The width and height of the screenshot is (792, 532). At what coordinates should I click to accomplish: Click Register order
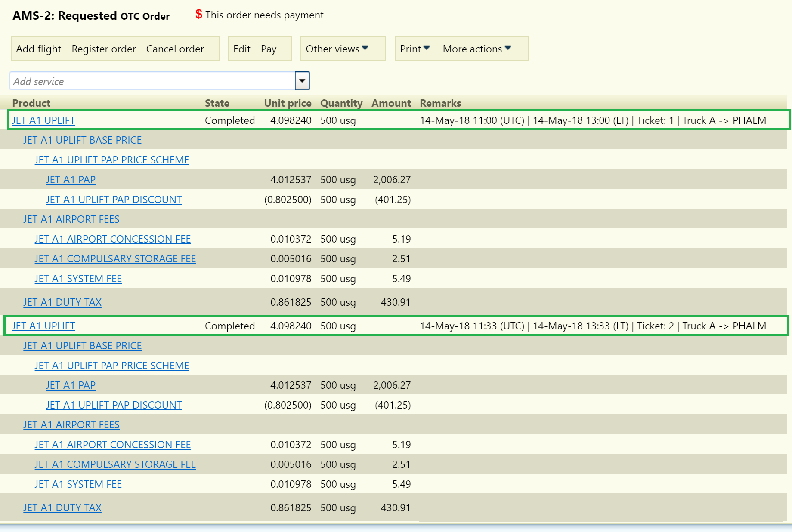tap(104, 49)
